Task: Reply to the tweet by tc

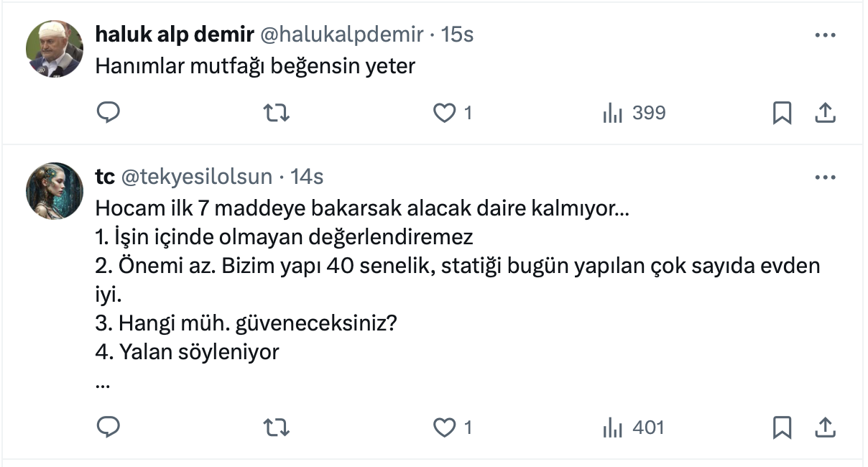Action: point(108,427)
